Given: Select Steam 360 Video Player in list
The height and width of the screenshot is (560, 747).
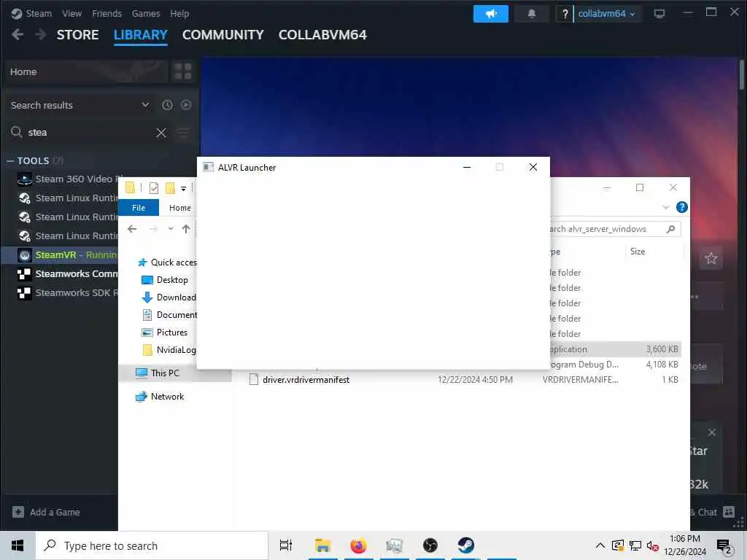Looking at the screenshot, I should [x=66, y=179].
